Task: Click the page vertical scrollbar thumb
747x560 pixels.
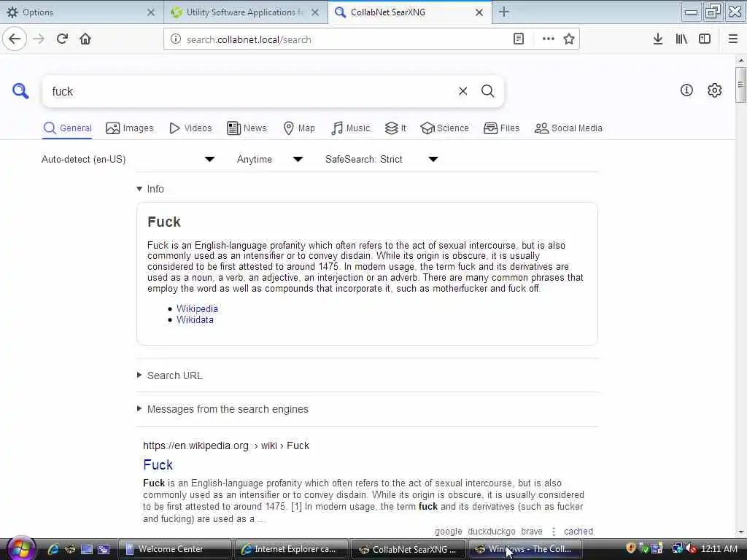Action: pos(740,85)
